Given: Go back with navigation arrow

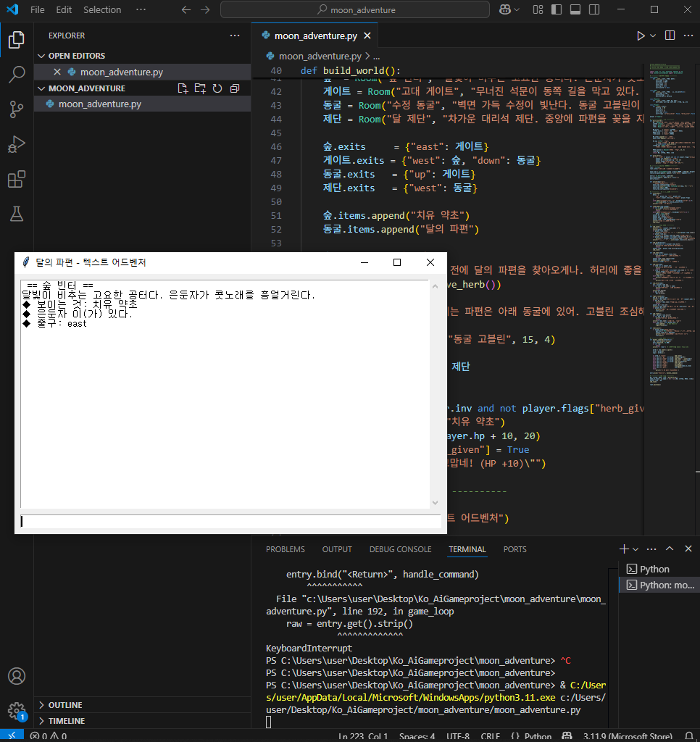Looking at the screenshot, I should point(186,10).
